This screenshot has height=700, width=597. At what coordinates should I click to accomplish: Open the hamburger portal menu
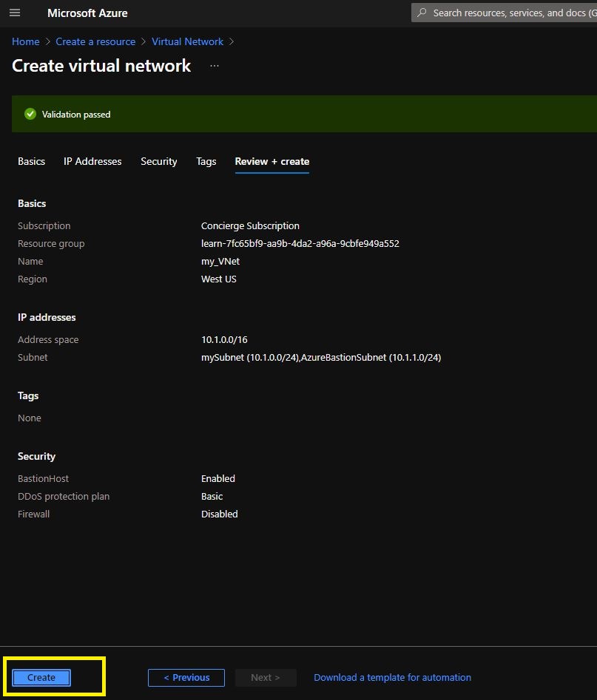click(x=15, y=13)
